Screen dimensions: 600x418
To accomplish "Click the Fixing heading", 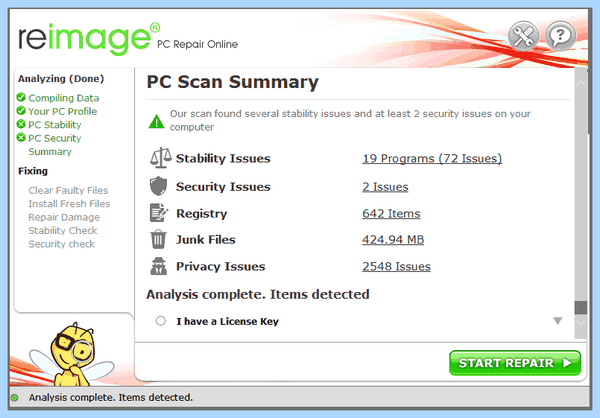I will [33, 171].
